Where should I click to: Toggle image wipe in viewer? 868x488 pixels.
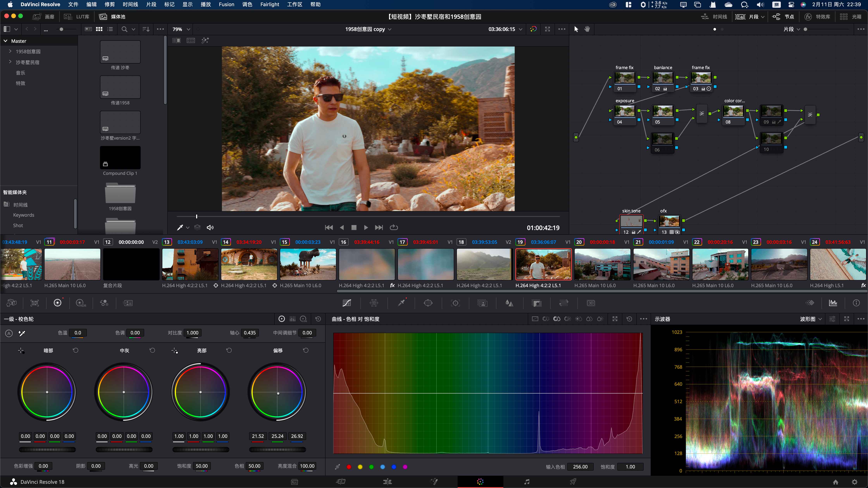(177, 40)
